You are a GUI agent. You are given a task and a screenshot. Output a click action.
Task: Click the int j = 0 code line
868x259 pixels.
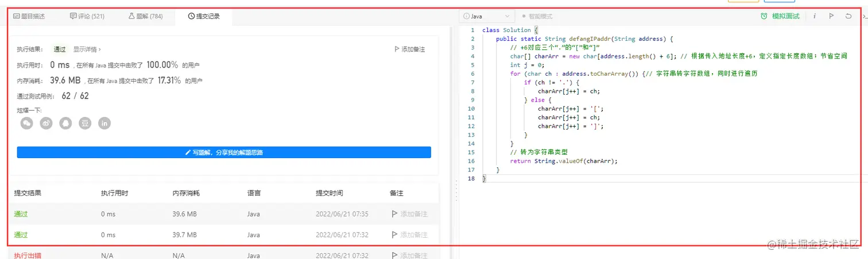(527, 65)
